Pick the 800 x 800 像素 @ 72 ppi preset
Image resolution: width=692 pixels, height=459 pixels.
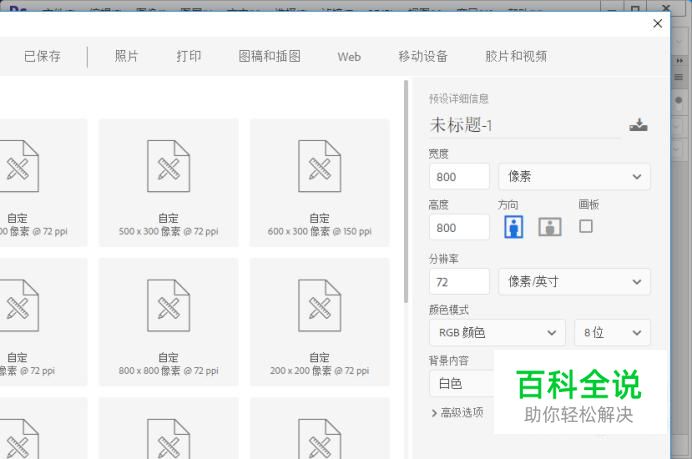coord(169,322)
